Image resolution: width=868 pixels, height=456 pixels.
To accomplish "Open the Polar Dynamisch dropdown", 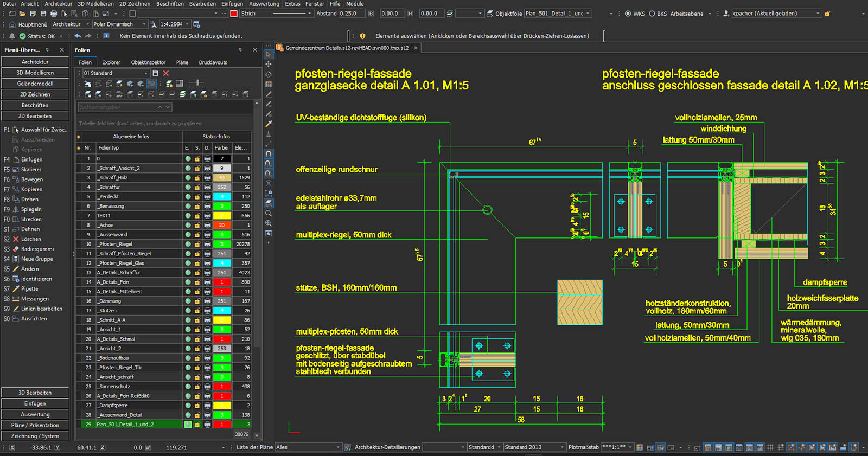I will tap(144, 24).
